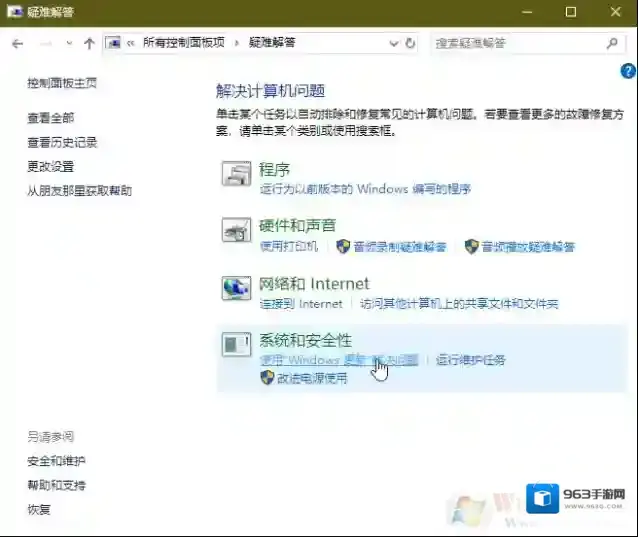
Task: Click the Back navigation arrow
Action: (17, 44)
